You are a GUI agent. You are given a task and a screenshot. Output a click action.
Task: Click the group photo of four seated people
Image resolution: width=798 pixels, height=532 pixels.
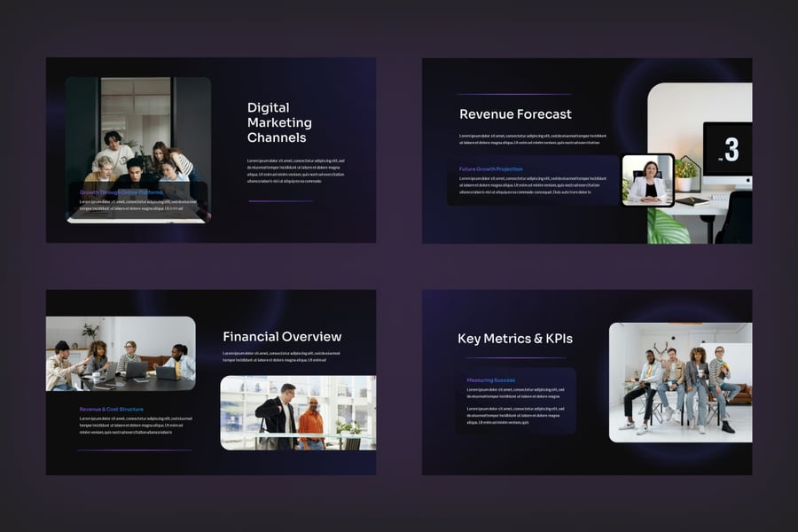680,382
